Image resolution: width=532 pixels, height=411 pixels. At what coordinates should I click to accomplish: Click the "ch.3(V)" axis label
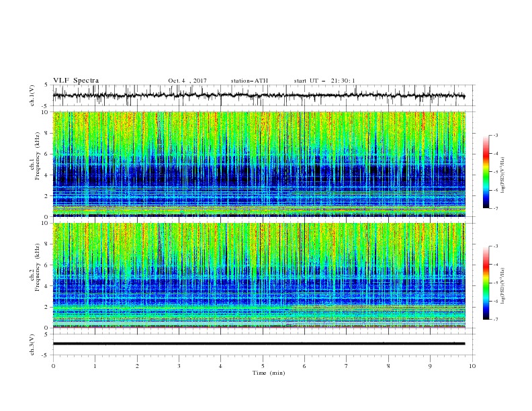coord(32,345)
